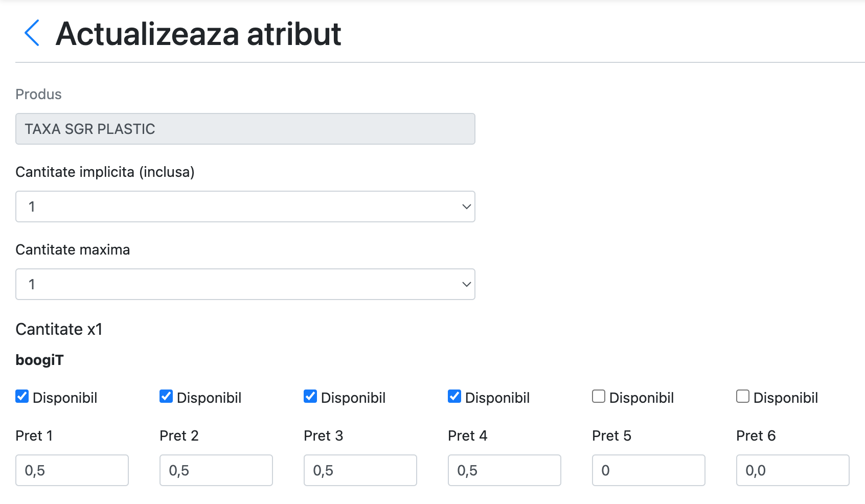This screenshot has height=504, width=865.
Task: Toggle Disponibil checkbox above Pret 2
Action: click(166, 396)
